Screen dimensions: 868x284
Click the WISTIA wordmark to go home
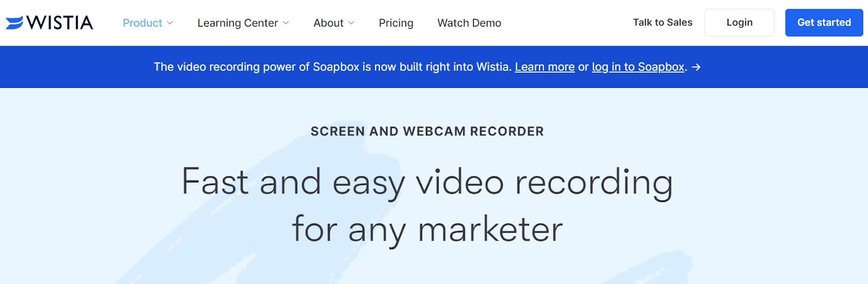[60, 23]
